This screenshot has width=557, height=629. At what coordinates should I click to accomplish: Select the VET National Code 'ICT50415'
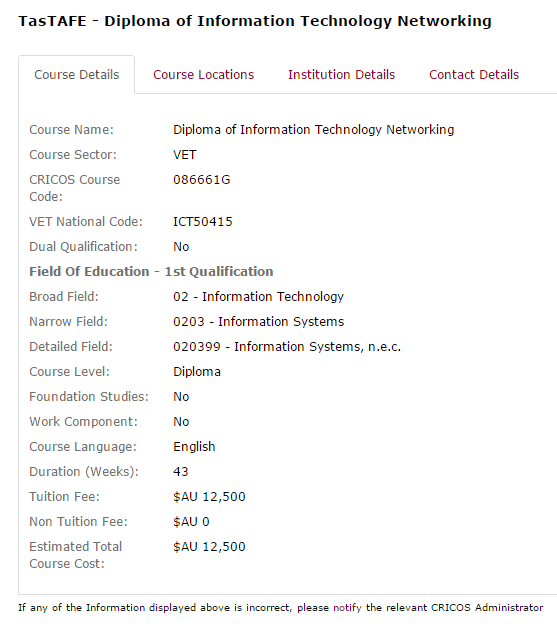(x=203, y=221)
